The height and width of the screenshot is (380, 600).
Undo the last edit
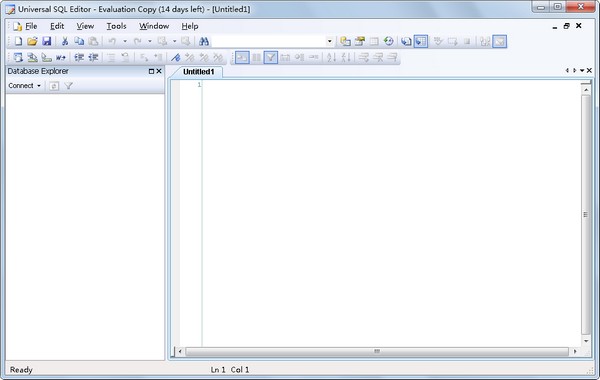112,41
